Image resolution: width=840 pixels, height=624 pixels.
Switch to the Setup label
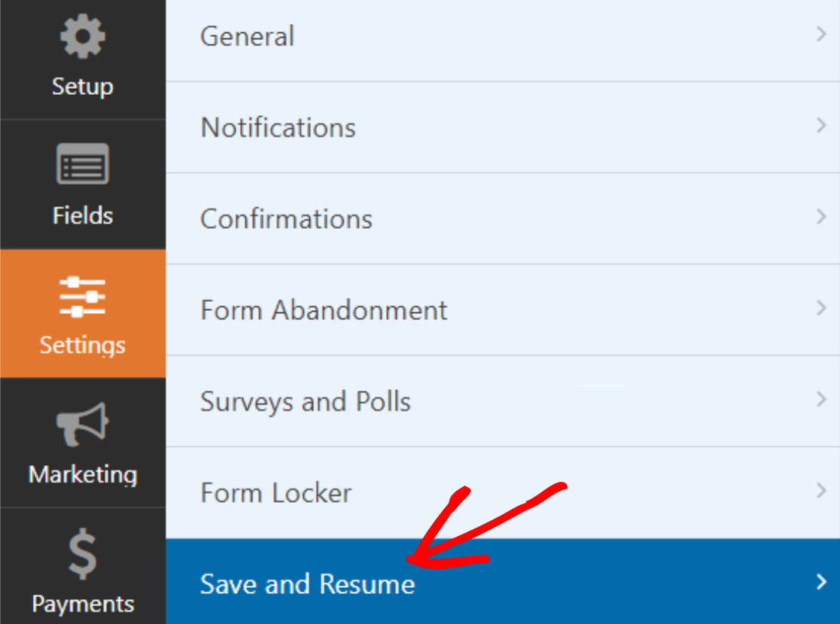(83, 87)
